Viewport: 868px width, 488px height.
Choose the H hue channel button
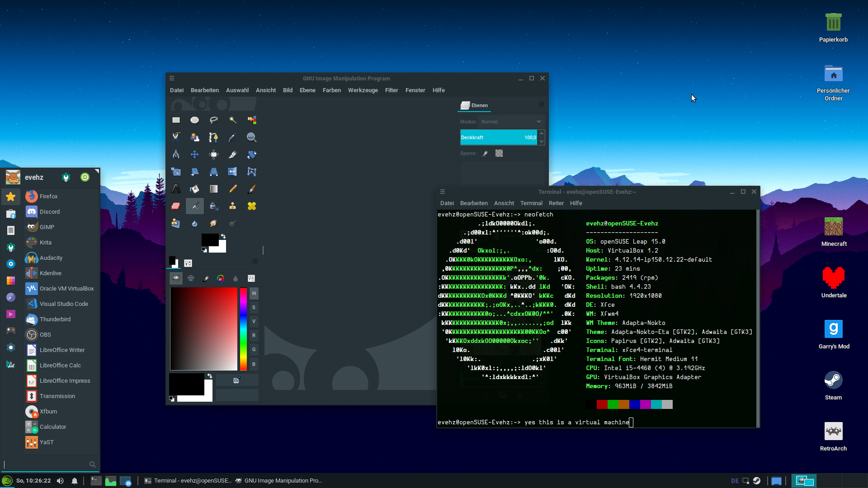(x=254, y=294)
